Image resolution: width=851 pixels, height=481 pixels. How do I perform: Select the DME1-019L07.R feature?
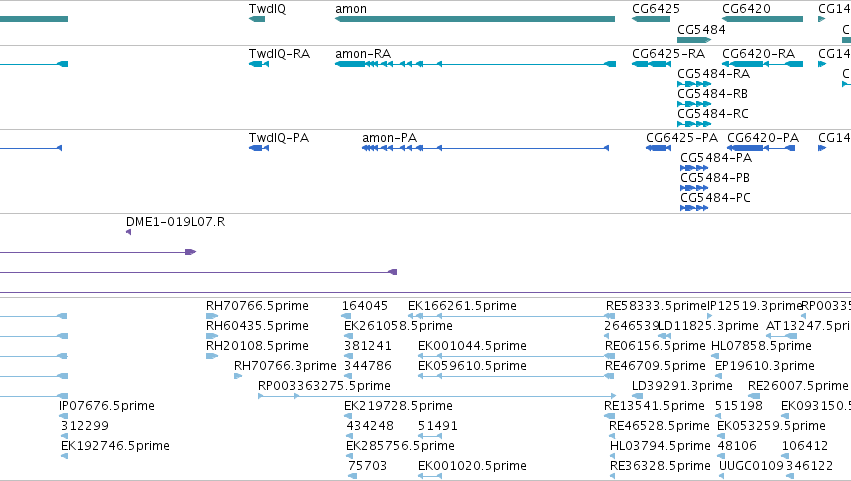(x=129, y=232)
